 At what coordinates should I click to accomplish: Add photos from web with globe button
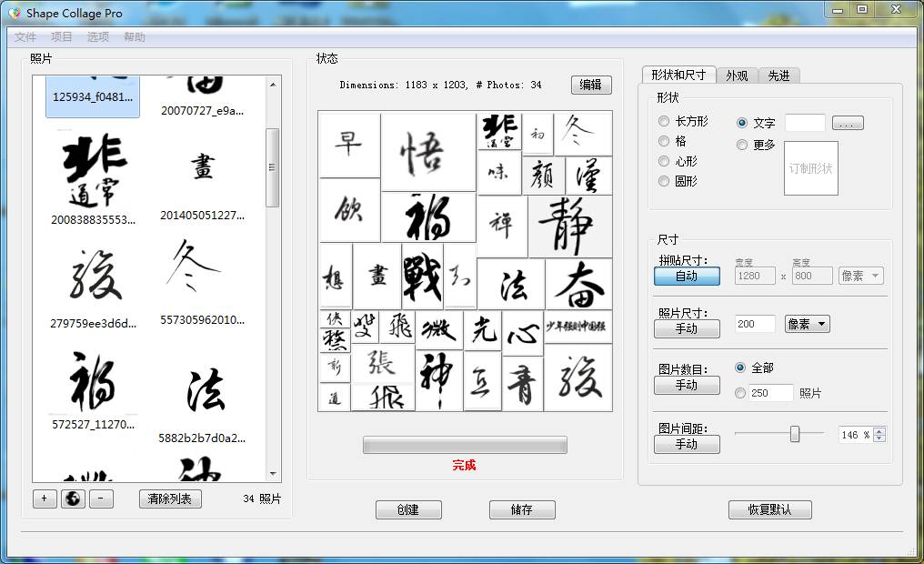[73, 499]
